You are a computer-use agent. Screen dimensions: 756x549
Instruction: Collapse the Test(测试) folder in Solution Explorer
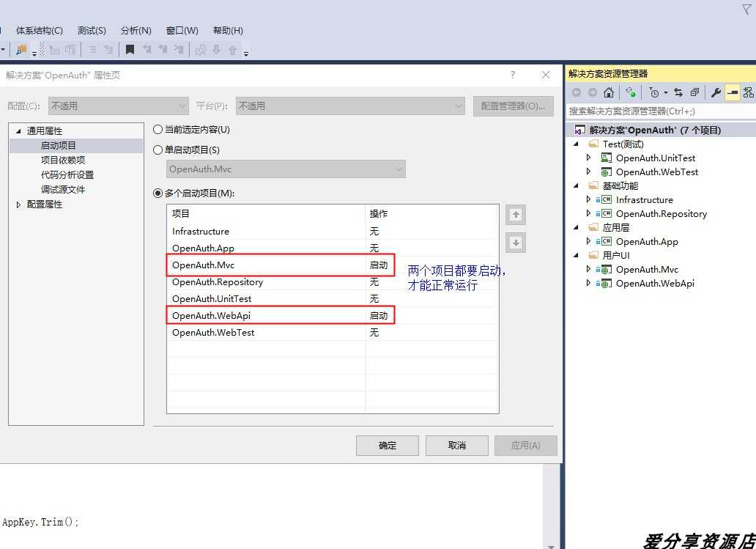[576, 144]
